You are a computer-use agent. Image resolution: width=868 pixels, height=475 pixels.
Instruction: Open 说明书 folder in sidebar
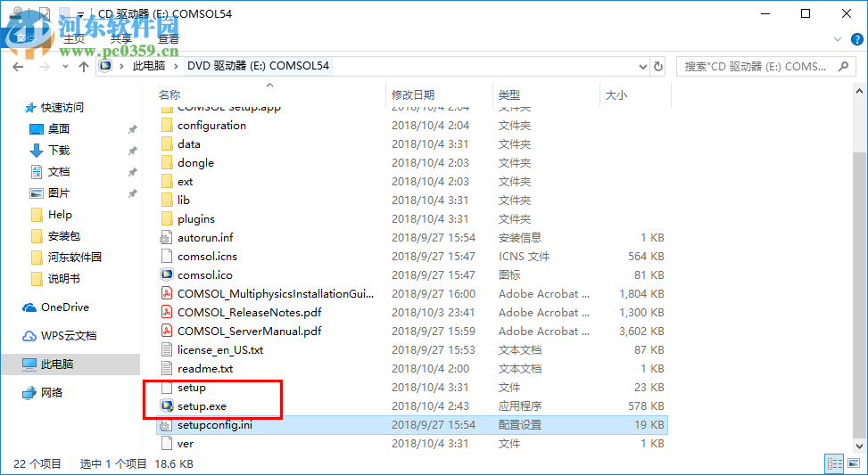point(64,279)
